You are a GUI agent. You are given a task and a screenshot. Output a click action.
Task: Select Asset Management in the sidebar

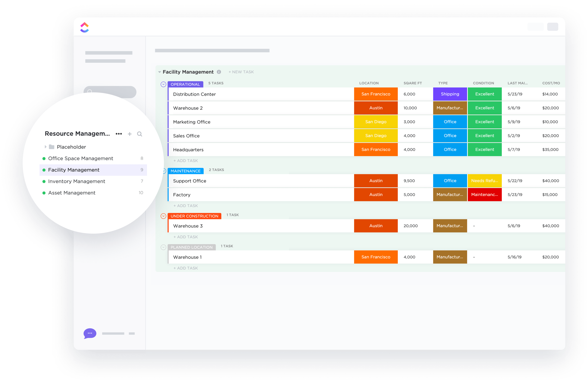click(71, 193)
